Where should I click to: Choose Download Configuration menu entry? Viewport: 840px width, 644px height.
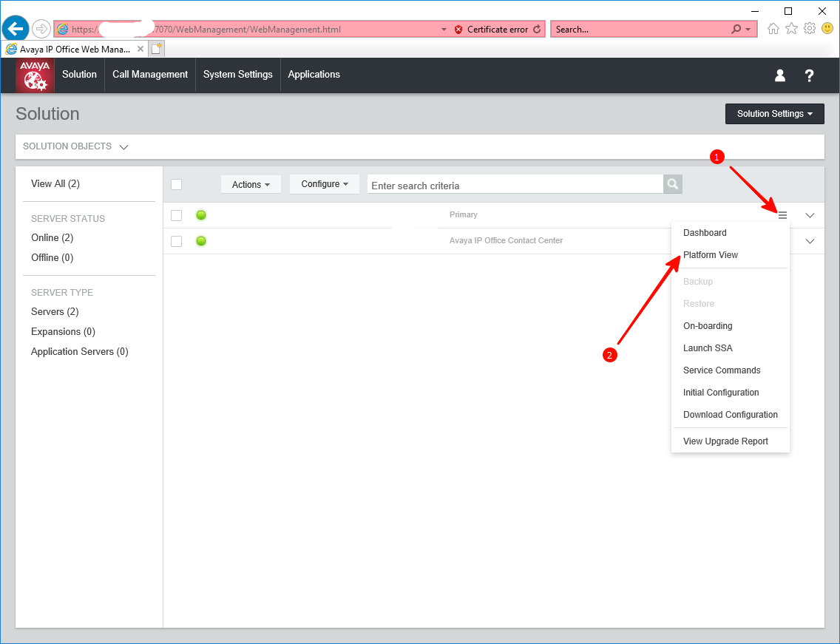coord(730,415)
